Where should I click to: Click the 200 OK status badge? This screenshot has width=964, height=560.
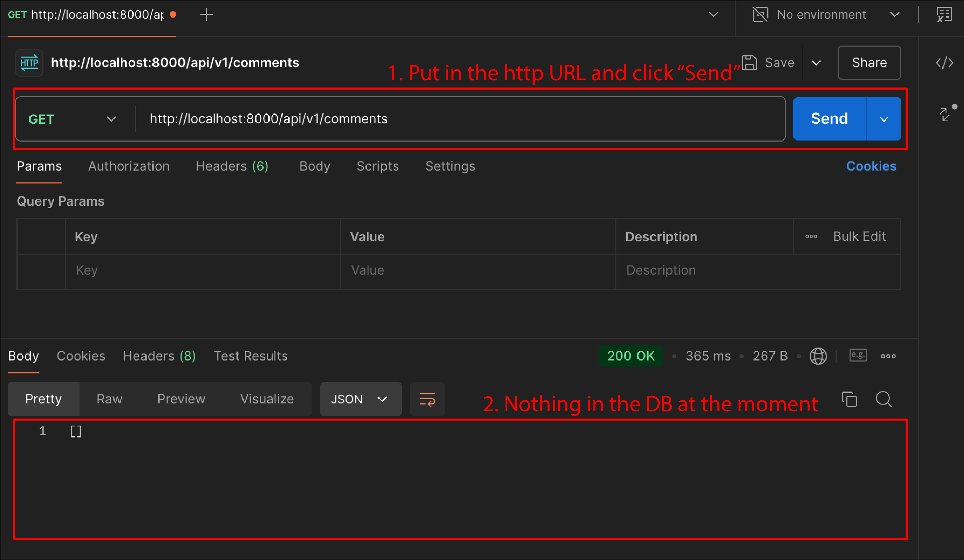point(631,356)
